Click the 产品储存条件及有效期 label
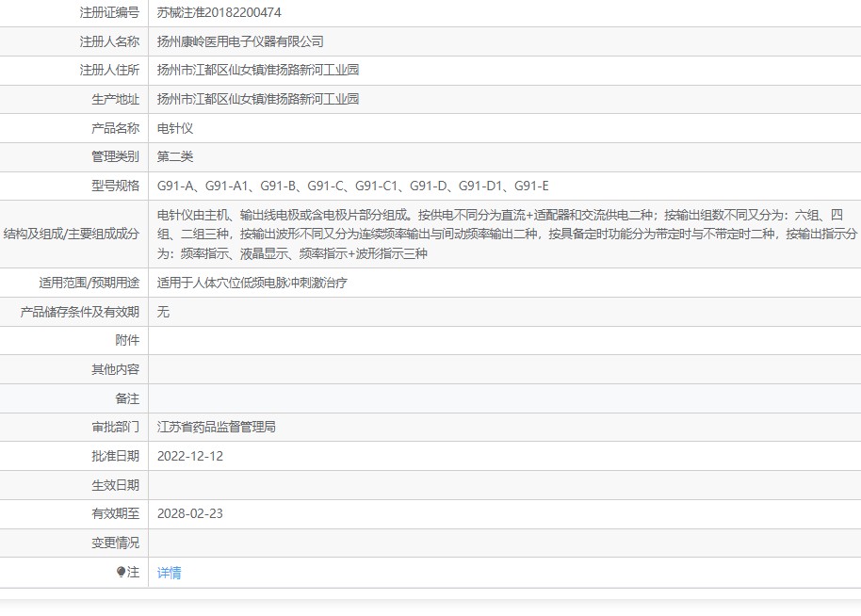This screenshot has width=861, height=616. 80,312
